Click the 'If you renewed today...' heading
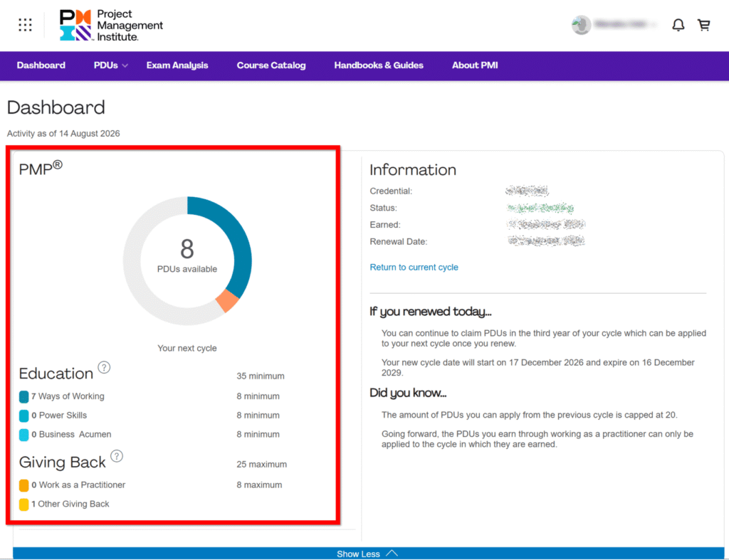This screenshot has height=560, width=729. (431, 312)
